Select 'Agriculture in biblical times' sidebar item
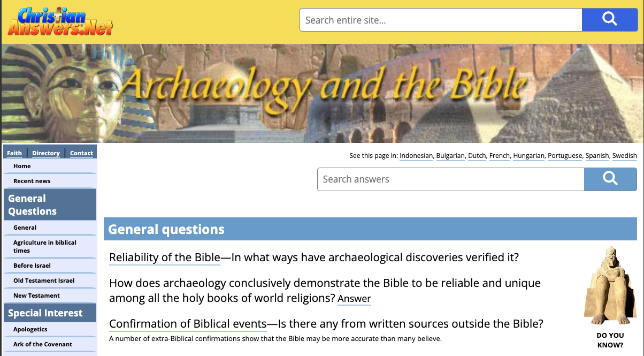The image size is (644, 356). tap(45, 246)
